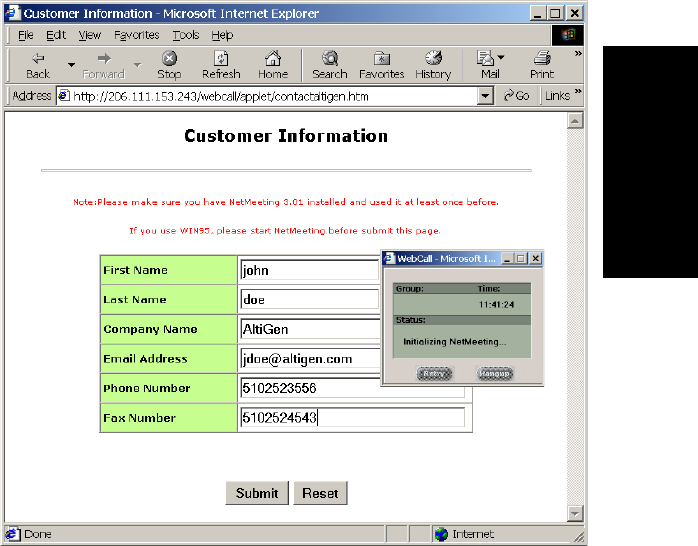Expand the Links toolbar chevron
Screen dimensions: 698x546
click(x=577, y=93)
